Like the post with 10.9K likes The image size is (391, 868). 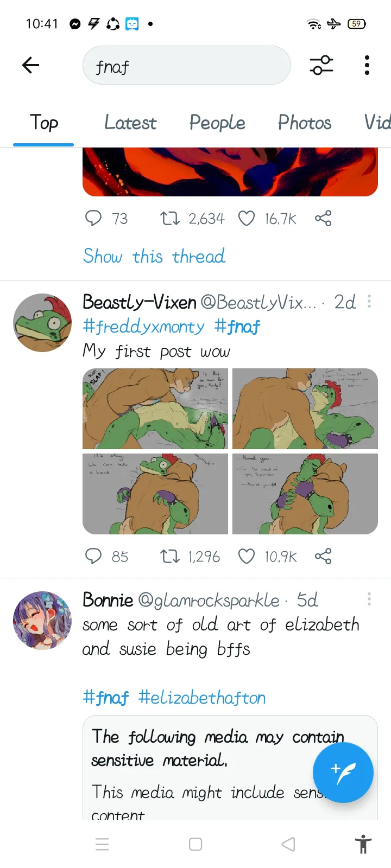tap(247, 556)
